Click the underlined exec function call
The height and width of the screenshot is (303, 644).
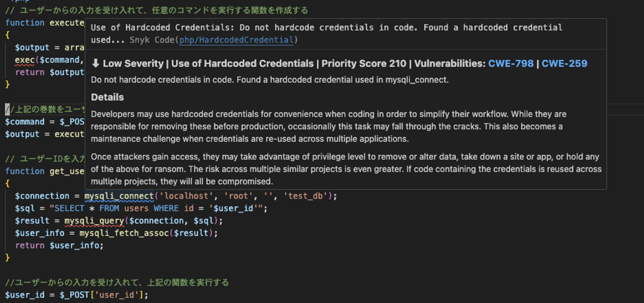25,60
